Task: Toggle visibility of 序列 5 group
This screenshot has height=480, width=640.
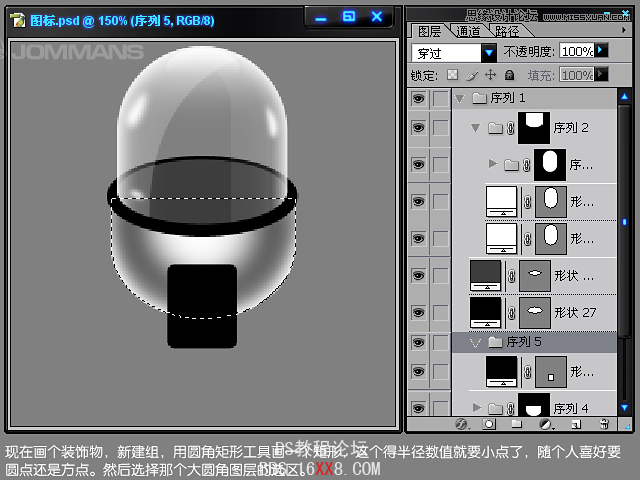Action: pyautogui.click(x=418, y=342)
